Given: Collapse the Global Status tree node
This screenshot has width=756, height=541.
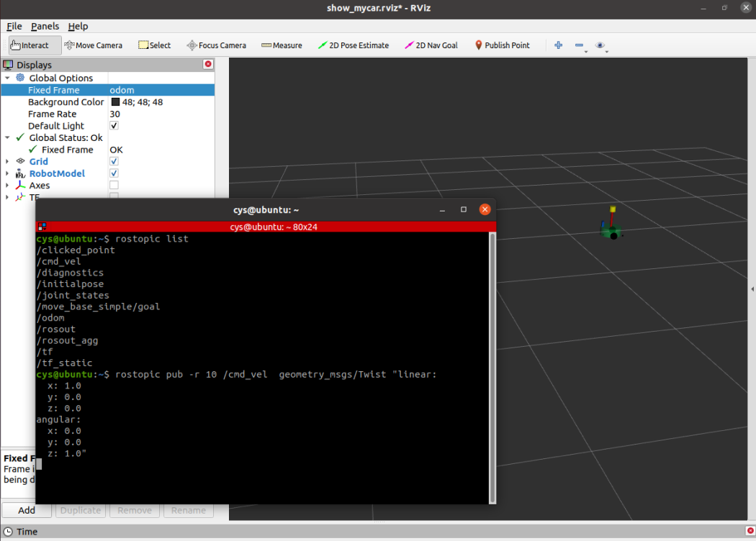Looking at the screenshot, I should click(7, 138).
